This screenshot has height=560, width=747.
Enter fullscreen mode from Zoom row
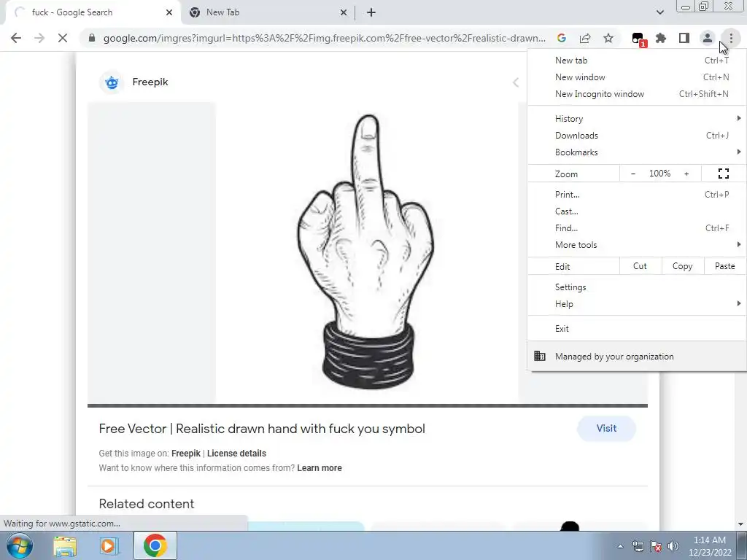click(723, 174)
